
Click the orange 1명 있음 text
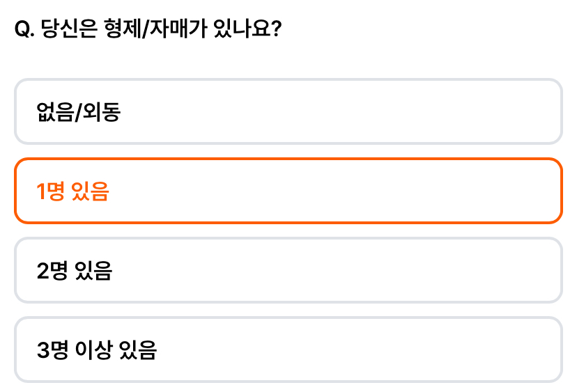click(x=72, y=191)
